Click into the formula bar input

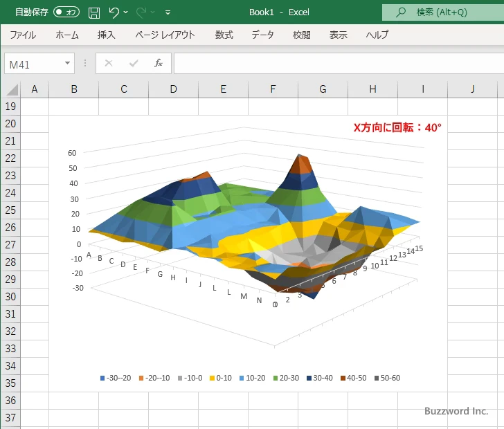tap(339, 64)
